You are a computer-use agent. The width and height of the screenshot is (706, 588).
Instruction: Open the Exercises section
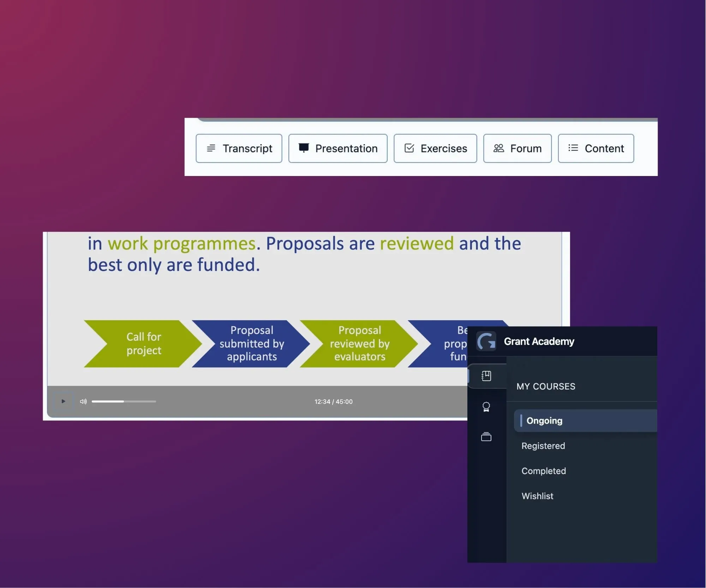pos(435,148)
